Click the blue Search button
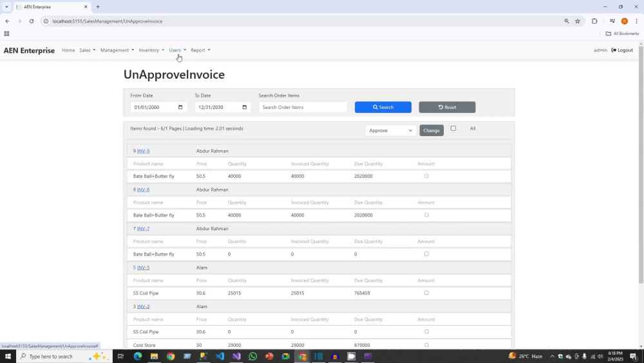 [383, 107]
